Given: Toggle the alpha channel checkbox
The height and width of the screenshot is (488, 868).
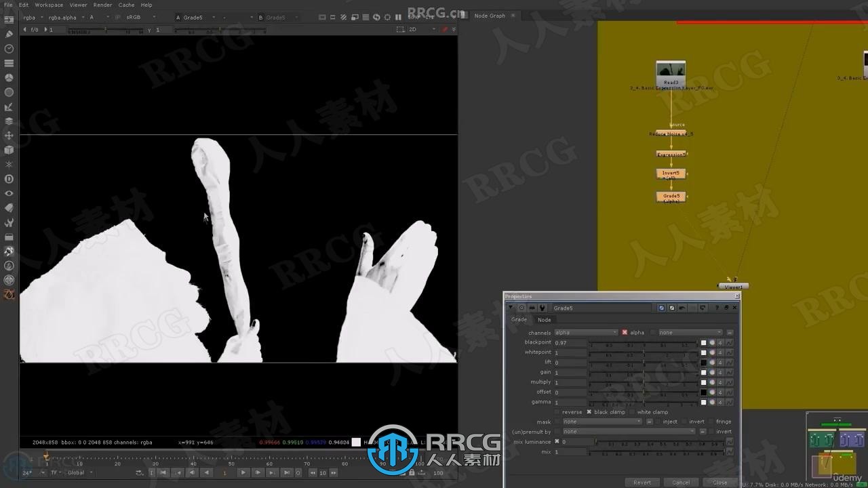Looking at the screenshot, I should click(625, 333).
